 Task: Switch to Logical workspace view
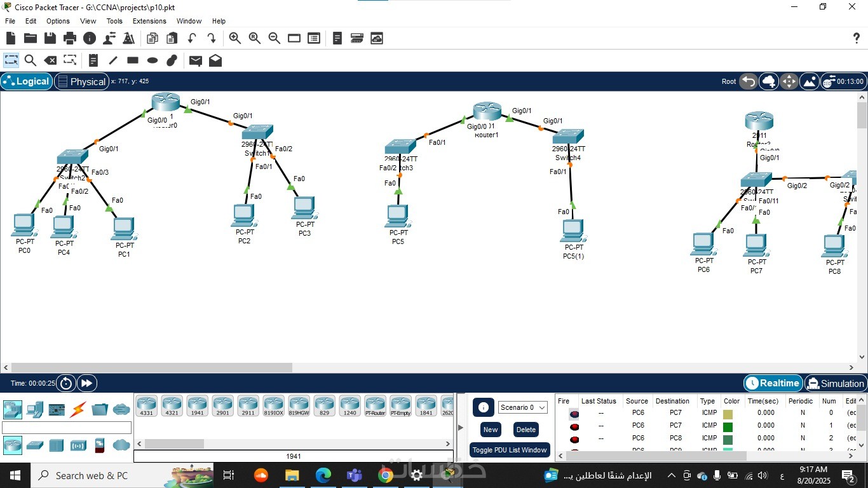[26, 81]
